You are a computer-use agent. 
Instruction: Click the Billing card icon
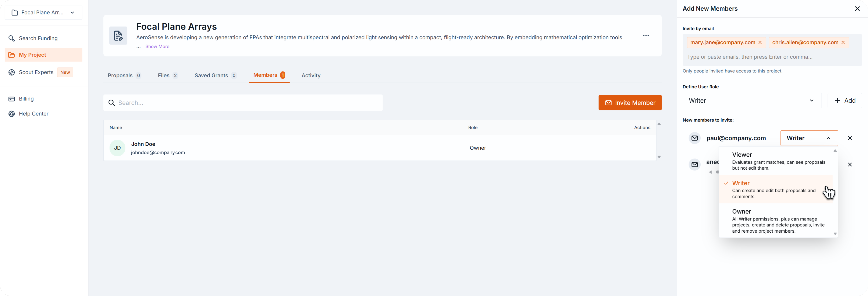[x=11, y=99]
